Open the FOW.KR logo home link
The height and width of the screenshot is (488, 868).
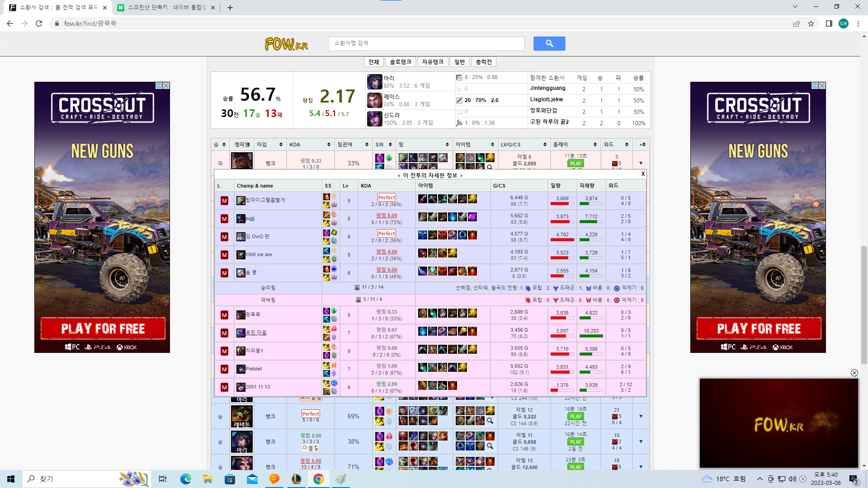pyautogui.click(x=287, y=44)
